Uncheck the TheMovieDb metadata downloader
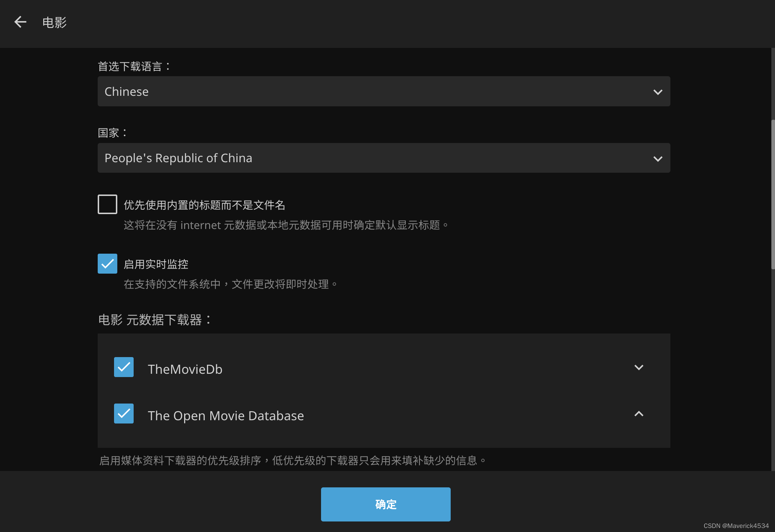 123,367
